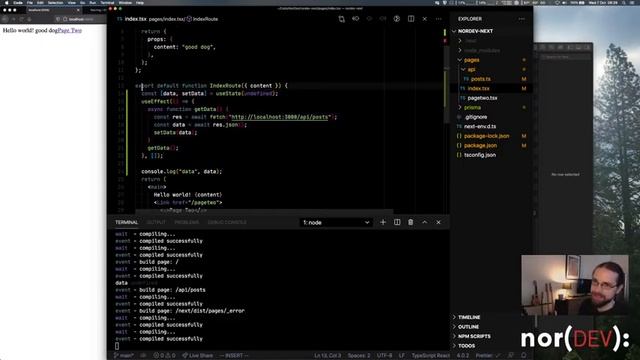
Task: Start Live Share from status bar
Action: 198,356
